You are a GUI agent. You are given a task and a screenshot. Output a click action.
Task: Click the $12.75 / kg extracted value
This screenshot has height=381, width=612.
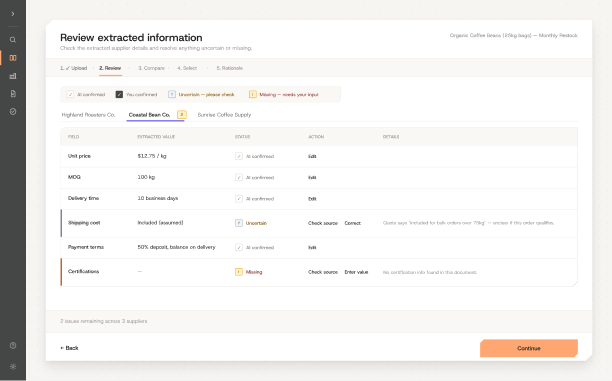pyautogui.click(x=152, y=156)
